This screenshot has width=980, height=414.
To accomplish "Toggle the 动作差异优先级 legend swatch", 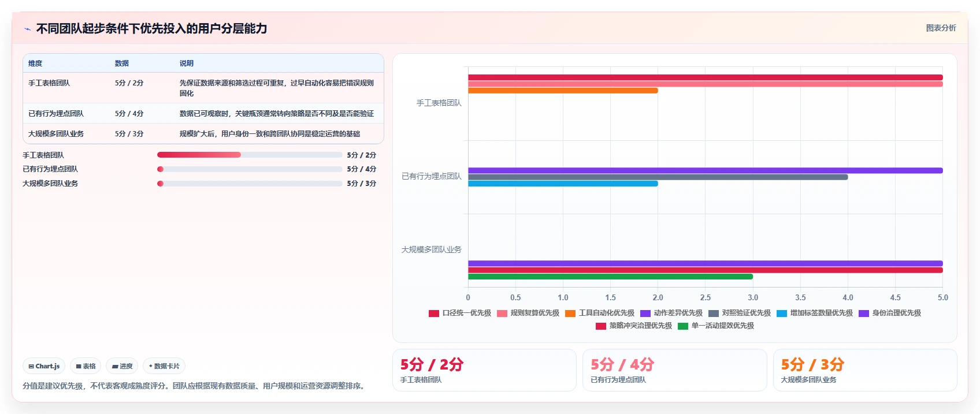I will click(x=645, y=313).
